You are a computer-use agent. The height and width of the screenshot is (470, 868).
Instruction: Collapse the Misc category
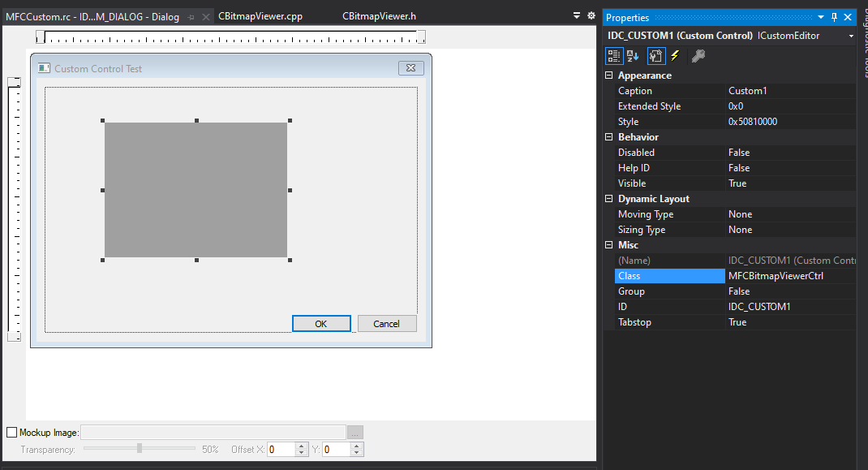coord(609,245)
